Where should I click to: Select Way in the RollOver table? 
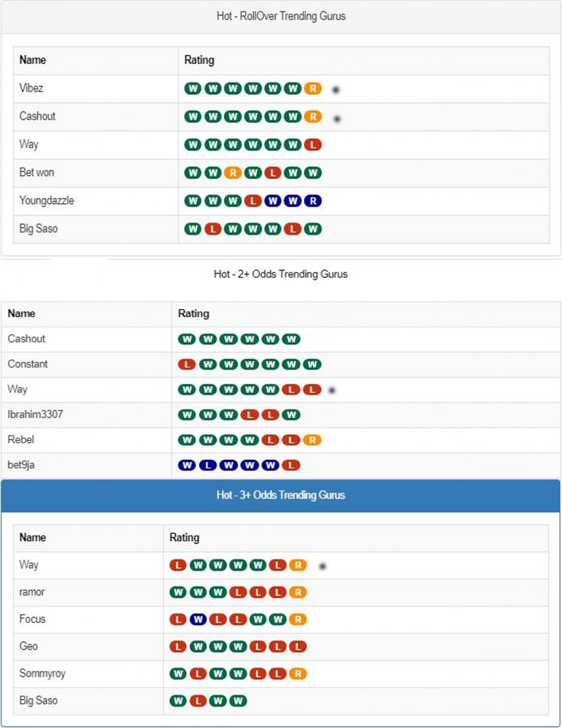28,144
